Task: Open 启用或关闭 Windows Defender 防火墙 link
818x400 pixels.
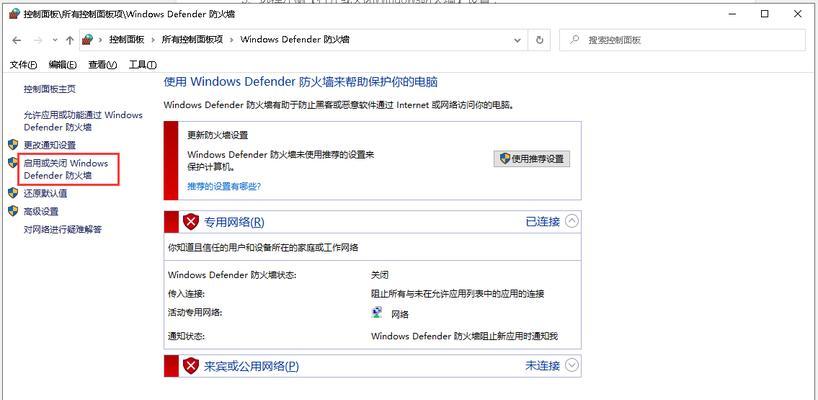Action: pyautogui.click(x=66, y=169)
